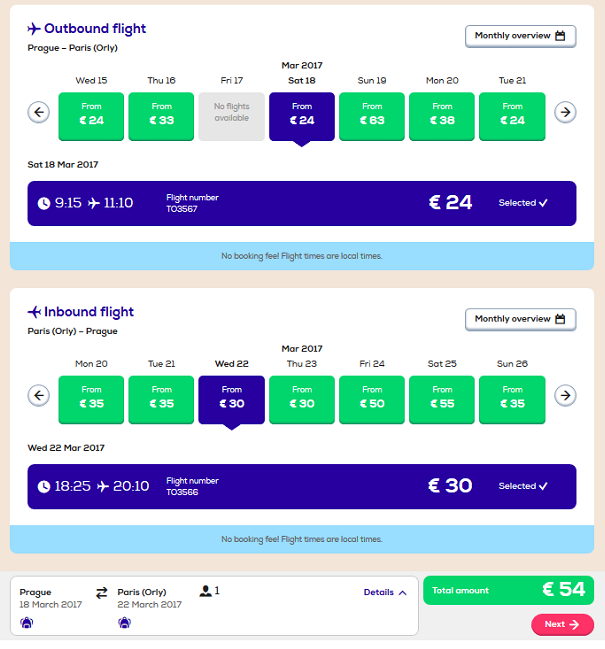Open outbound flight Monthly overview
This screenshot has height=649, width=605.
click(x=521, y=36)
